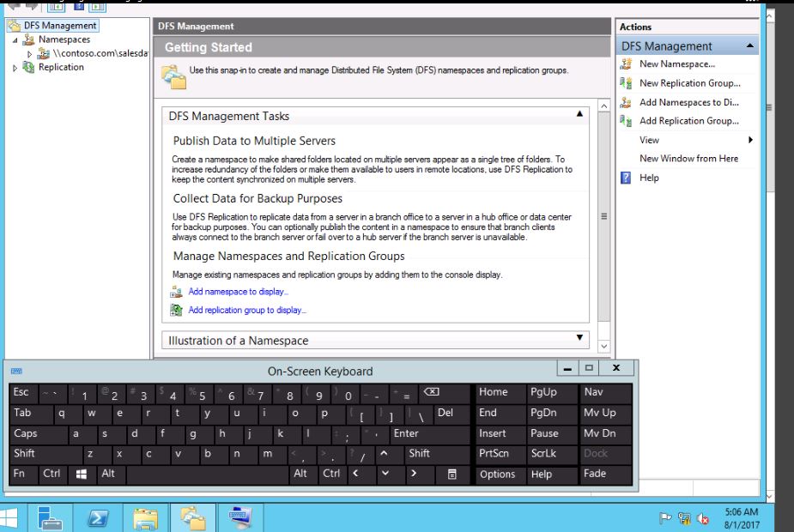Collapse the Namespaces tree node

tap(15, 40)
